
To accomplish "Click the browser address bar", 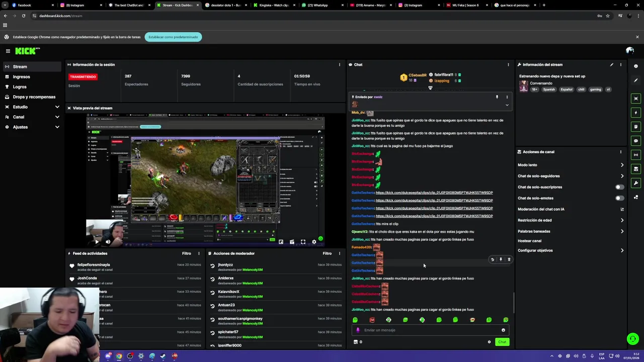I will (312, 16).
